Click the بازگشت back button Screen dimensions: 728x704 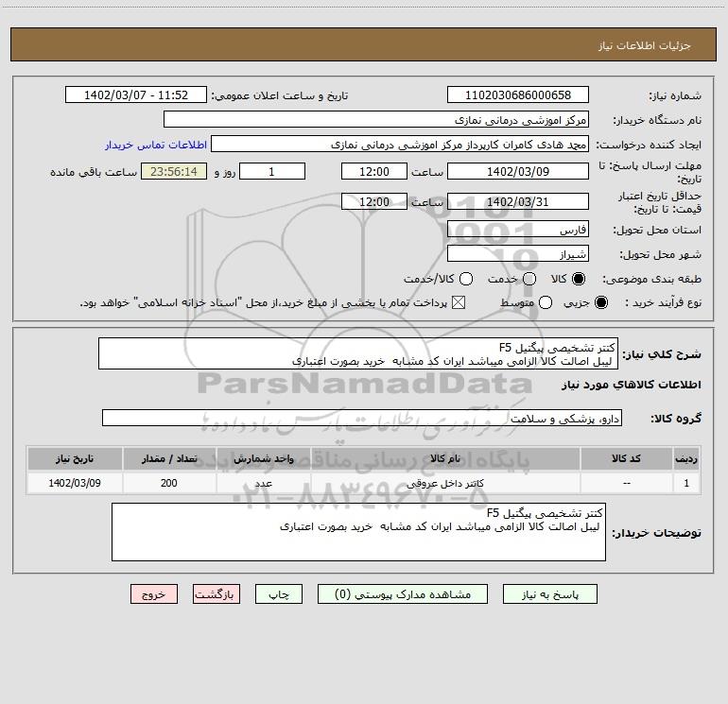tap(217, 594)
